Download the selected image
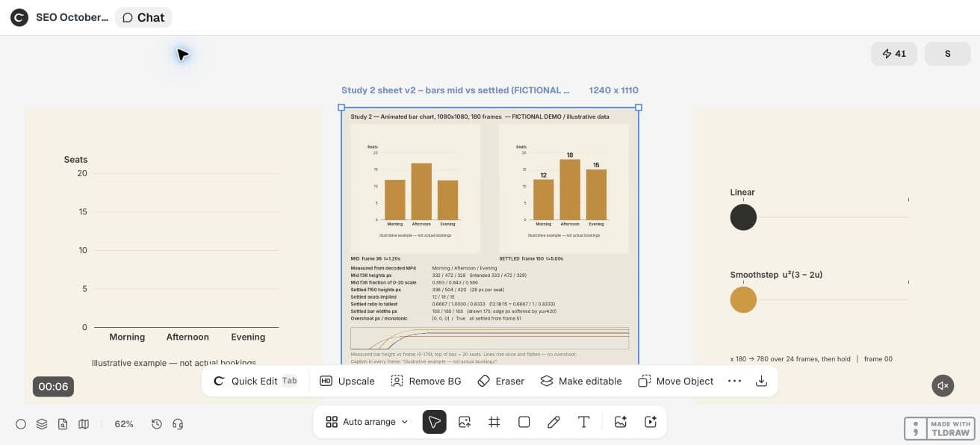The image size is (980, 445). (x=761, y=381)
